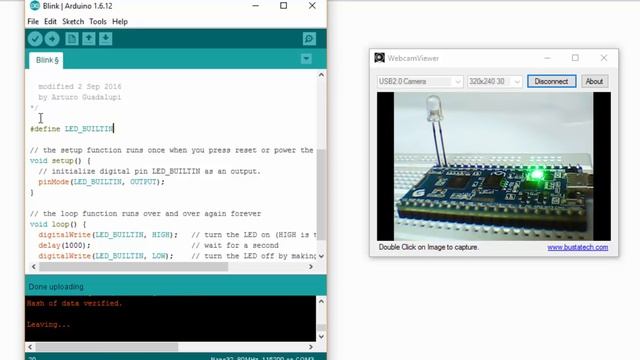The height and width of the screenshot is (360, 640).
Task: Click 'digitalWrite(LED_BUILTIN, LOW);' line
Action: (106, 256)
